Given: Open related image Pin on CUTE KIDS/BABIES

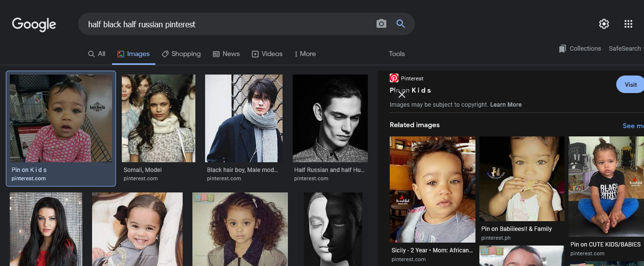Looking at the screenshot, I should 606,187.
